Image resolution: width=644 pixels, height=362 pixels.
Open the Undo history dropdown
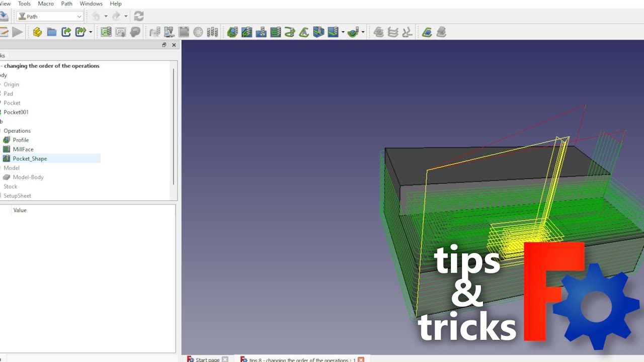106,16
